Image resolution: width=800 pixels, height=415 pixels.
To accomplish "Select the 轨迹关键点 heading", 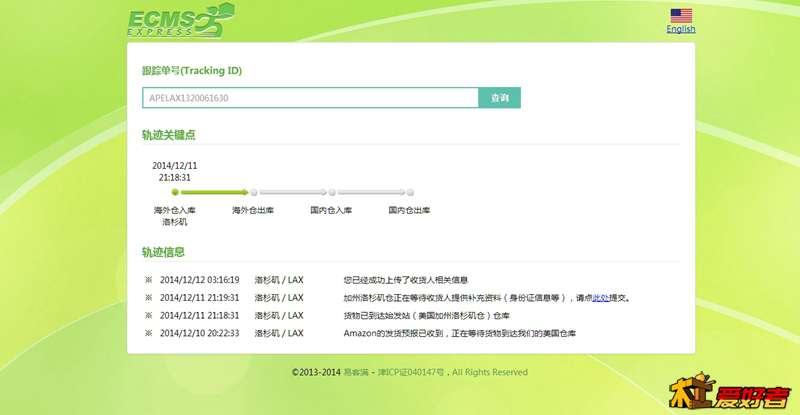I will point(169,135).
